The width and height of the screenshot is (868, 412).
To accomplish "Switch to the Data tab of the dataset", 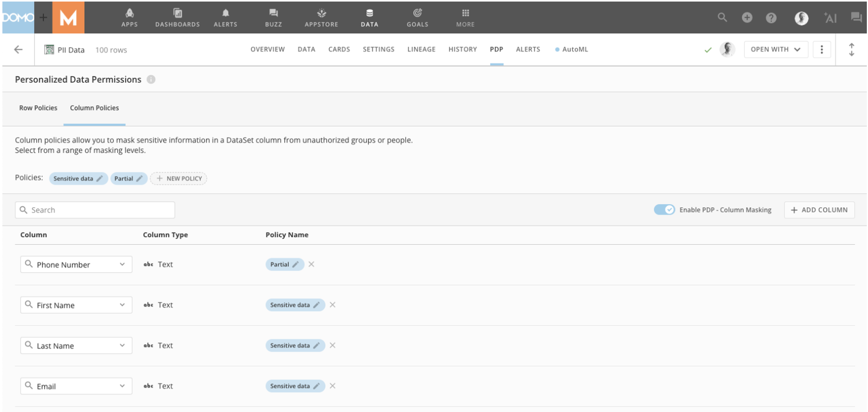I will [306, 49].
